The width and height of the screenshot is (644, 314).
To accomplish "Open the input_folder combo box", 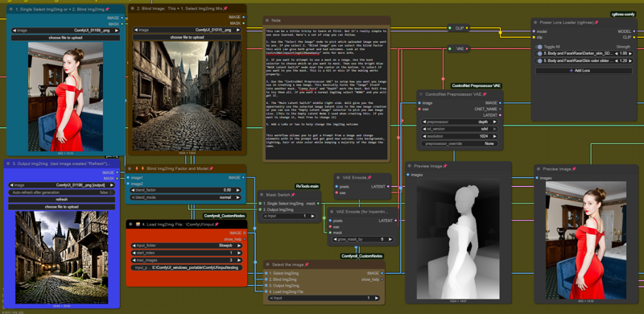I will click(x=187, y=246).
